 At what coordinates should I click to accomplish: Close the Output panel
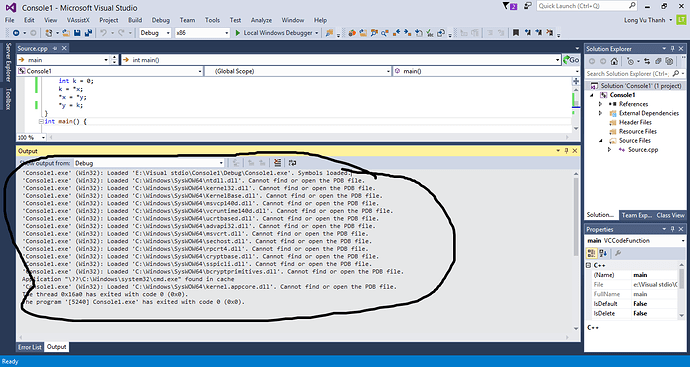pyautogui.click(x=575, y=151)
